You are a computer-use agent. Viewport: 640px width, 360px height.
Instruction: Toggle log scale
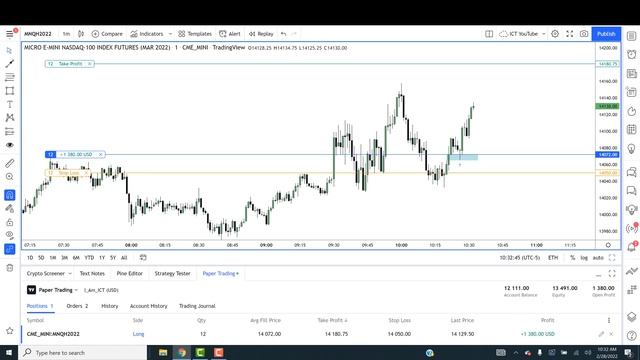pos(584,258)
